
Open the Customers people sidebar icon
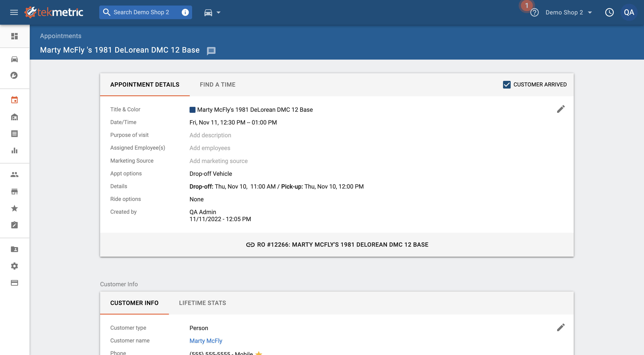tap(14, 175)
